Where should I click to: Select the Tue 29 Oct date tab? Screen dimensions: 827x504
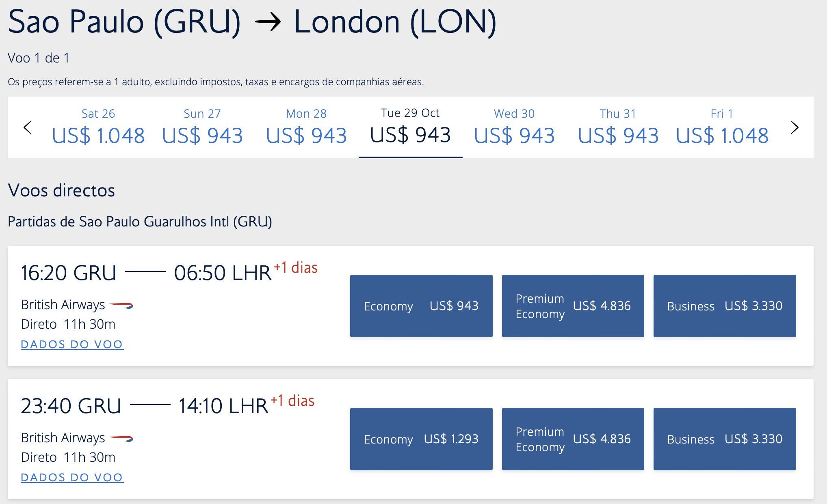[410, 127]
